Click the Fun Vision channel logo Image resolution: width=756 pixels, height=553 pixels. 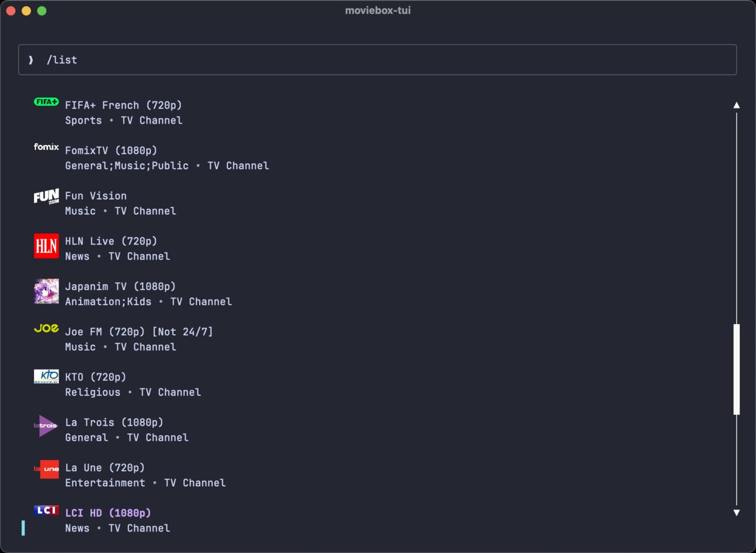(x=46, y=197)
